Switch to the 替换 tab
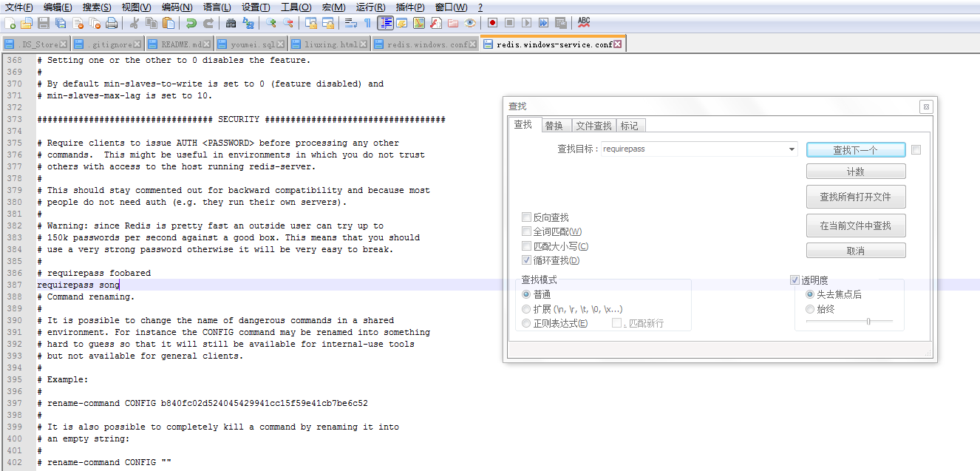 pyautogui.click(x=556, y=125)
